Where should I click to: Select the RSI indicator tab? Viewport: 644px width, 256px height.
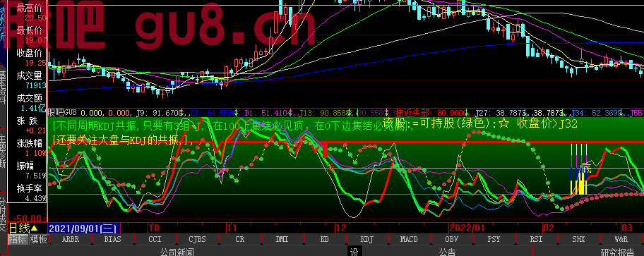click(x=536, y=239)
